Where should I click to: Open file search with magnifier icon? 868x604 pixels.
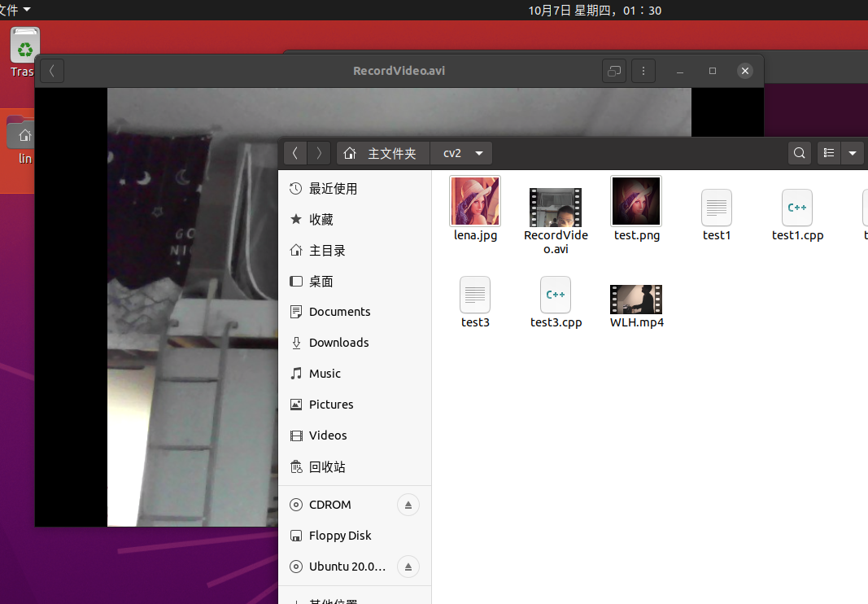800,153
